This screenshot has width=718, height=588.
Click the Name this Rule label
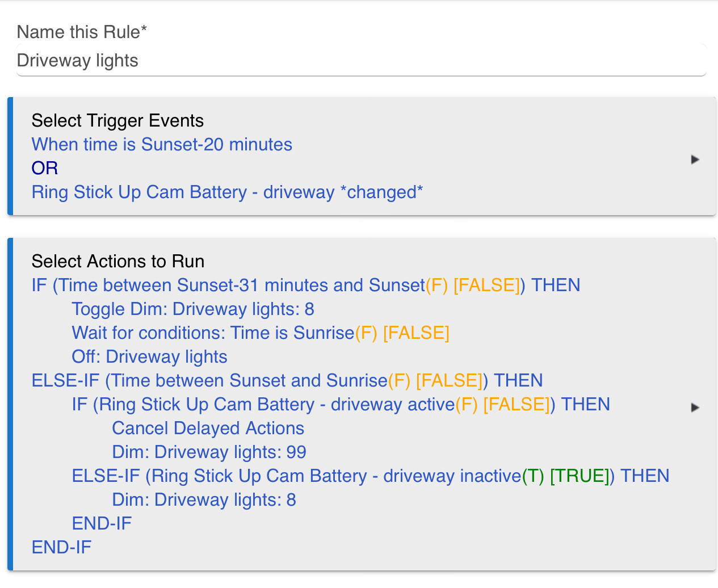point(82,32)
